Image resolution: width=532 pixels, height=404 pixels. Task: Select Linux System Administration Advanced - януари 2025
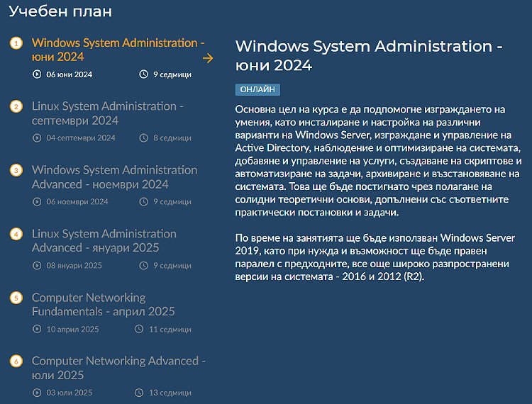tap(104, 241)
